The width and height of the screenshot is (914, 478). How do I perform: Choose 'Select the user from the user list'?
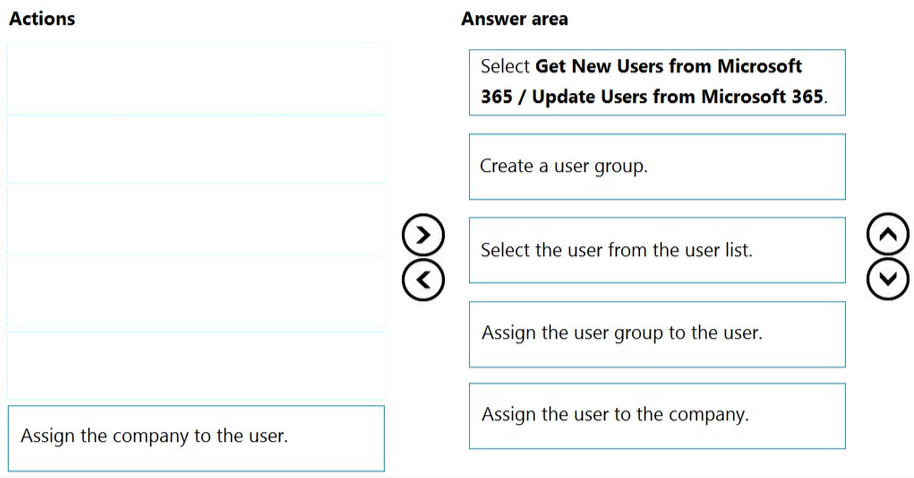[657, 250]
